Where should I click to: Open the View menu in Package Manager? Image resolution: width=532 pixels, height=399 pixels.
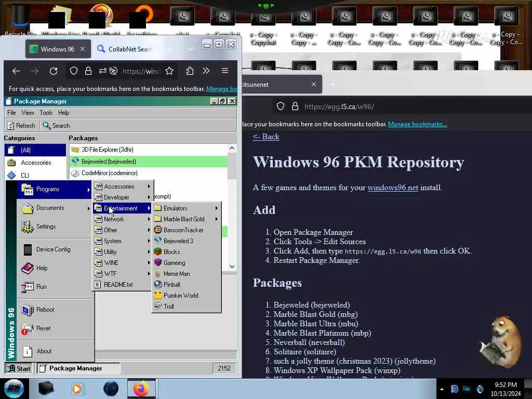28,113
